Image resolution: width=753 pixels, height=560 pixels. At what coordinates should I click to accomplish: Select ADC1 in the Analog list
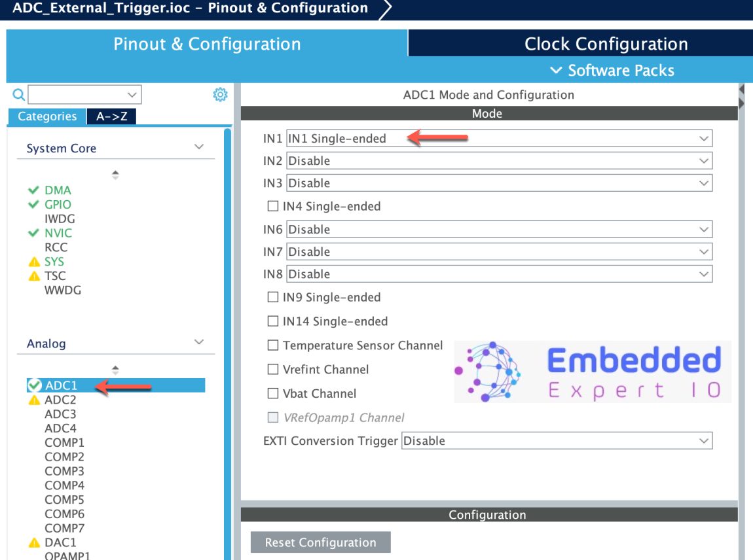tap(60, 385)
